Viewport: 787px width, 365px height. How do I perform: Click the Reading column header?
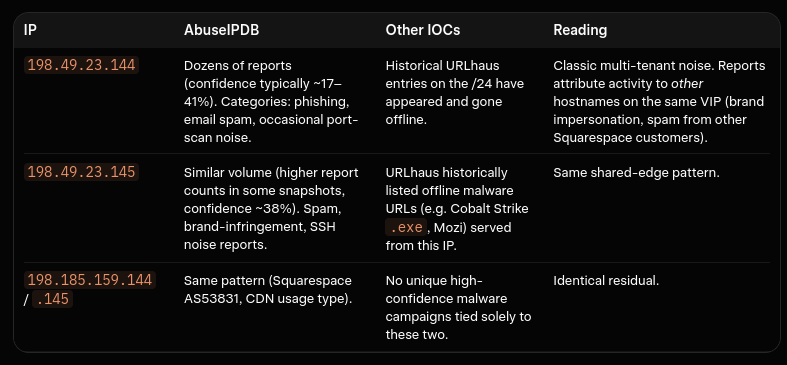pyautogui.click(x=580, y=30)
